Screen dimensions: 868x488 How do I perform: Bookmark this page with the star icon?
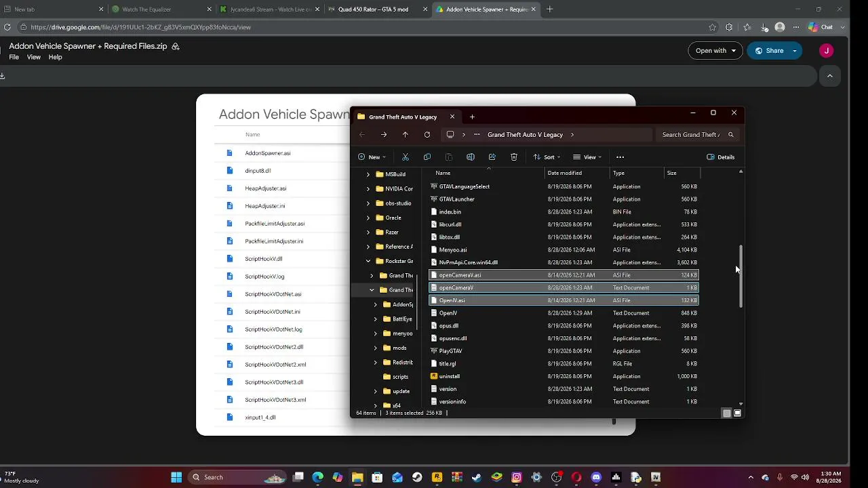coord(712,27)
